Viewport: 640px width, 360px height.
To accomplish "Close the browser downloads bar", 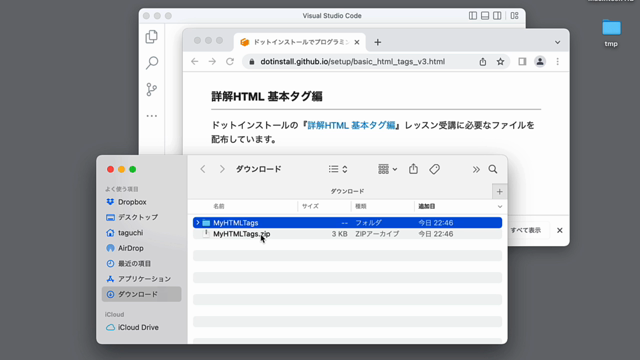I will pyautogui.click(x=560, y=230).
